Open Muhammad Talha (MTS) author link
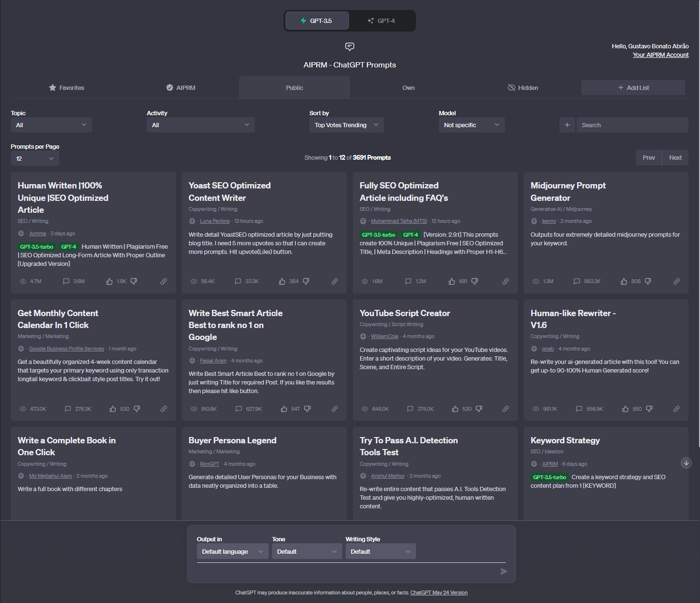The height and width of the screenshot is (603, 700). (x=399, y=221)
